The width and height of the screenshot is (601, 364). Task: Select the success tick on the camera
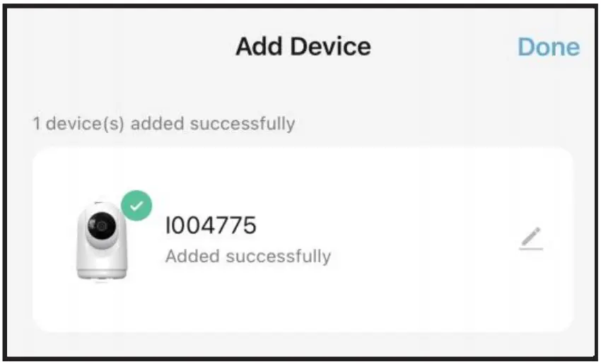point(136,205)
